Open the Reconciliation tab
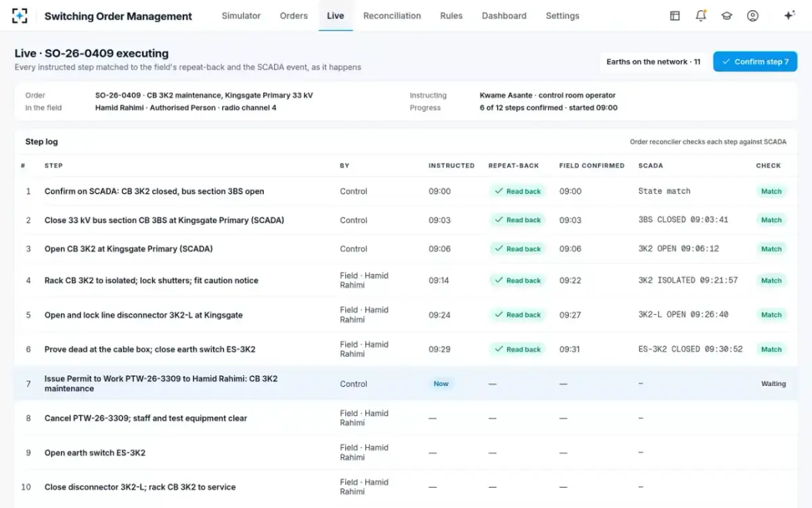The height and width of the screenshot is (508, 812). tap(392, 16)
